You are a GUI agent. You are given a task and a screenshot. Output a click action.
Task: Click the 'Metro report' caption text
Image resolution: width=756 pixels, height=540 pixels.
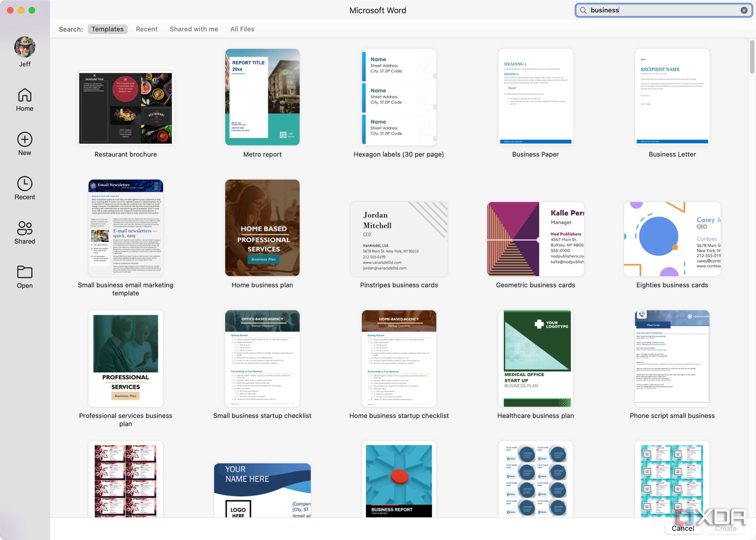pyautogui.click(x=262, y=154)
